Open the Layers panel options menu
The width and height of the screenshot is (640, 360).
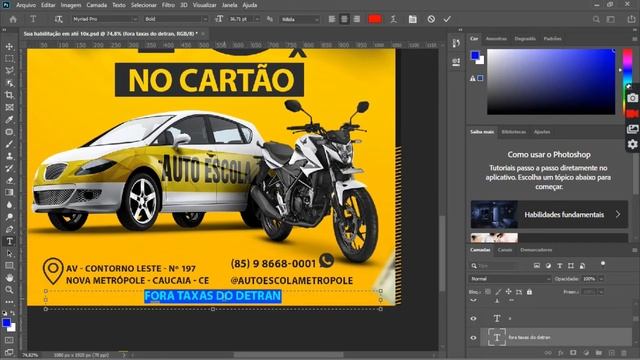(634, 250)
